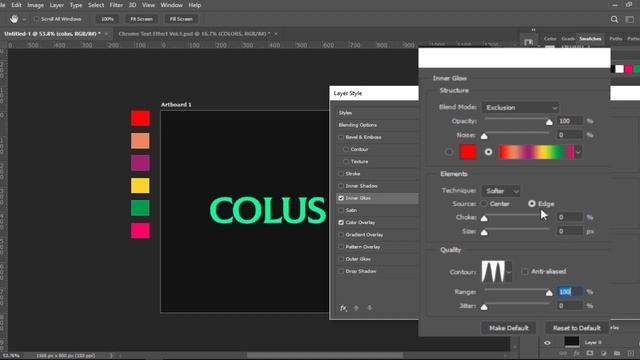Create adjustment layer icon in Layers panel
Screen dimensions: 640x360
coord(603,353)
